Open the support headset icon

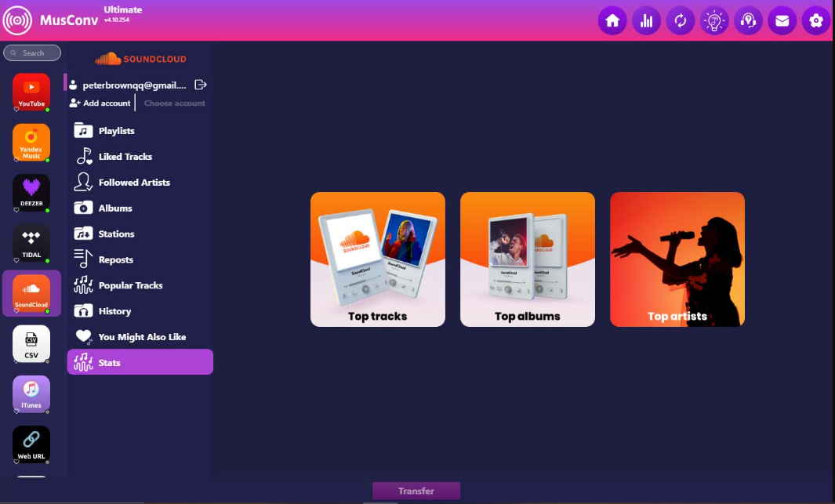click(x=748, y=20)
